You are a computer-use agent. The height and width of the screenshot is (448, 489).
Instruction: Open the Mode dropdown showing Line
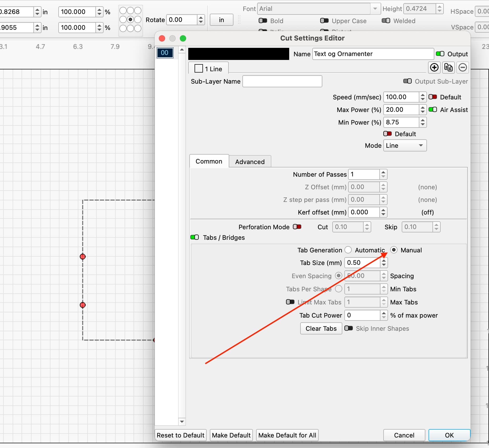[405, 146]
